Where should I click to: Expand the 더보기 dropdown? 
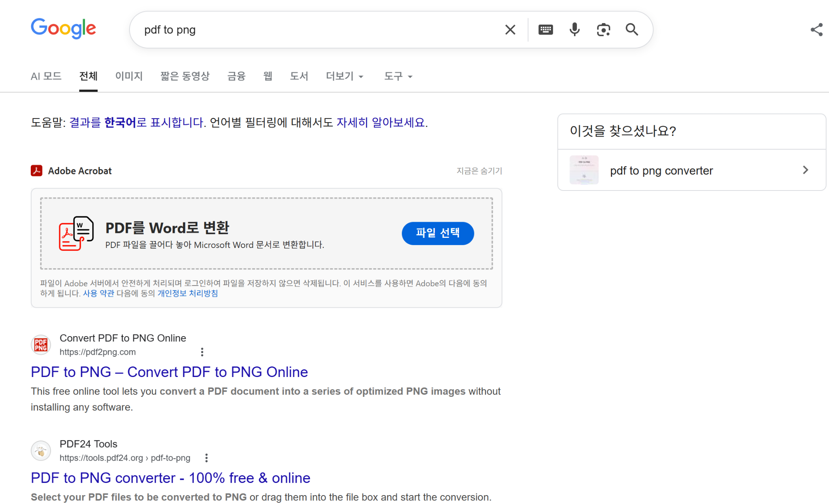(345, 76)
